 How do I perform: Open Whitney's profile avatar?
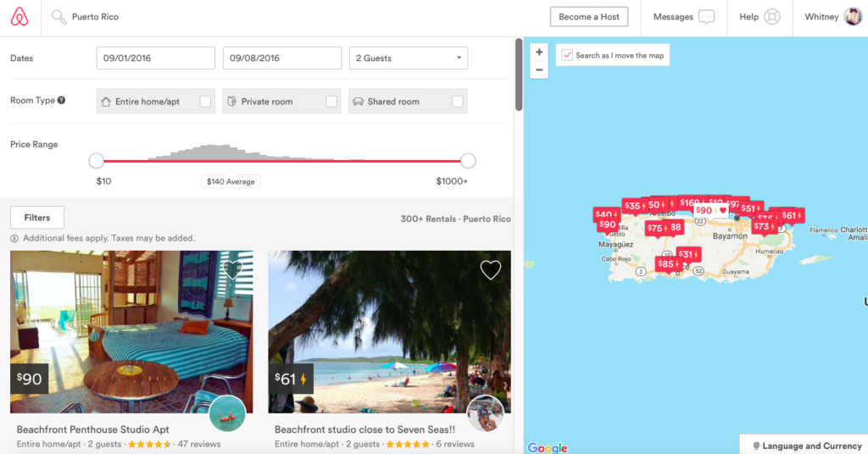click(853, 17)
